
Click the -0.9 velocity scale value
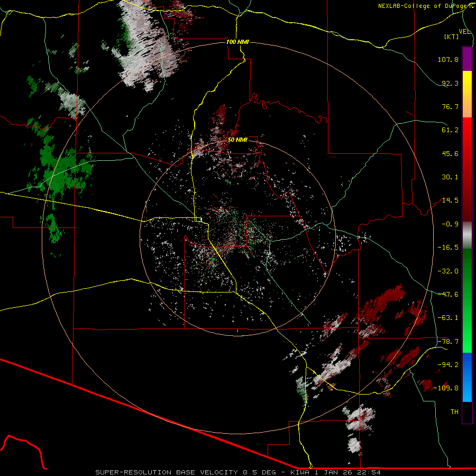450,224
